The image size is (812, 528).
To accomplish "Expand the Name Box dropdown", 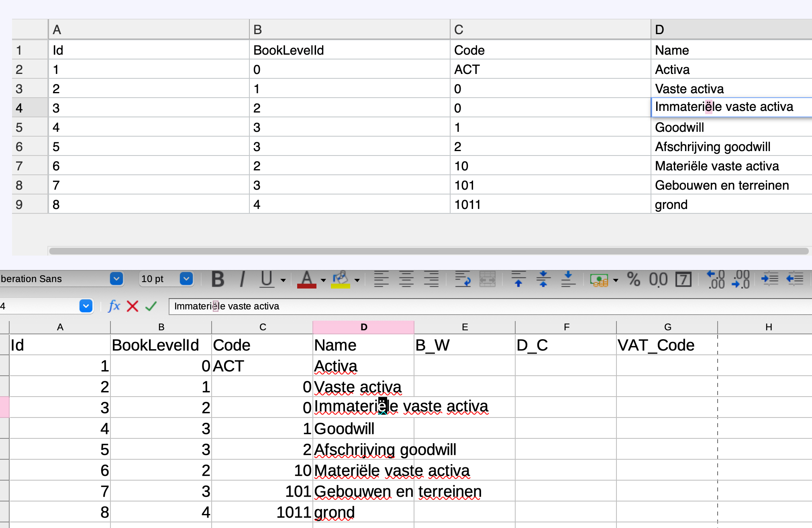I will tap(86, 306).
